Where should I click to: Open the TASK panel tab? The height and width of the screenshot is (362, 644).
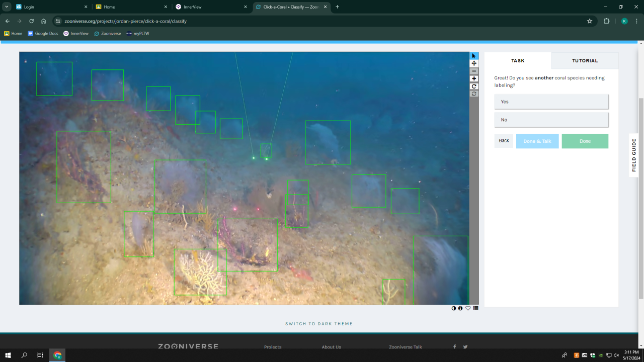point(518,61)
